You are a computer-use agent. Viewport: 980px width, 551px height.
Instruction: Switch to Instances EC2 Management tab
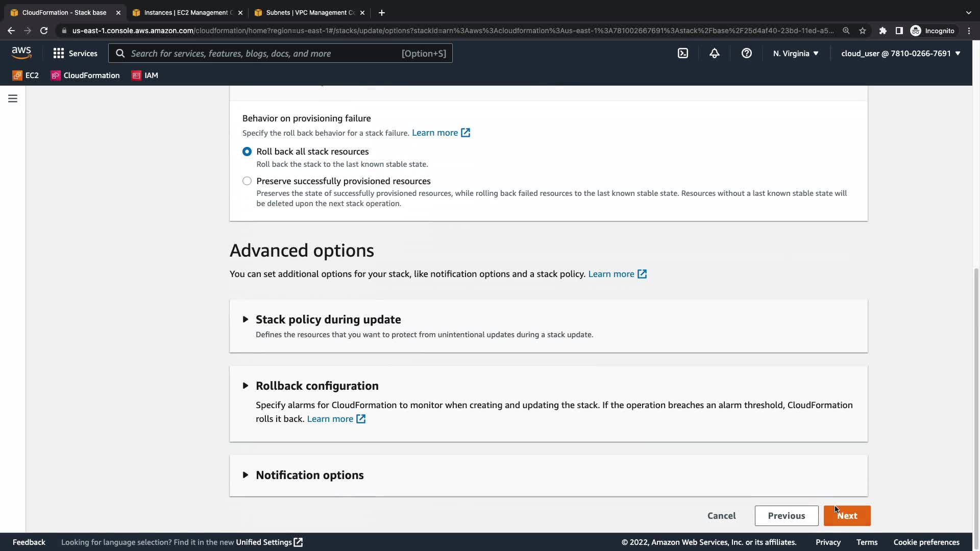187,13
